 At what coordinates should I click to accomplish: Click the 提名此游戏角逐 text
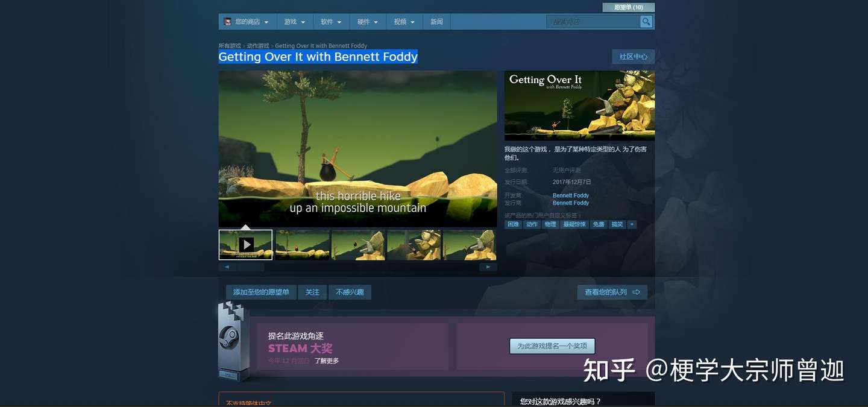[x=296, y=336]
